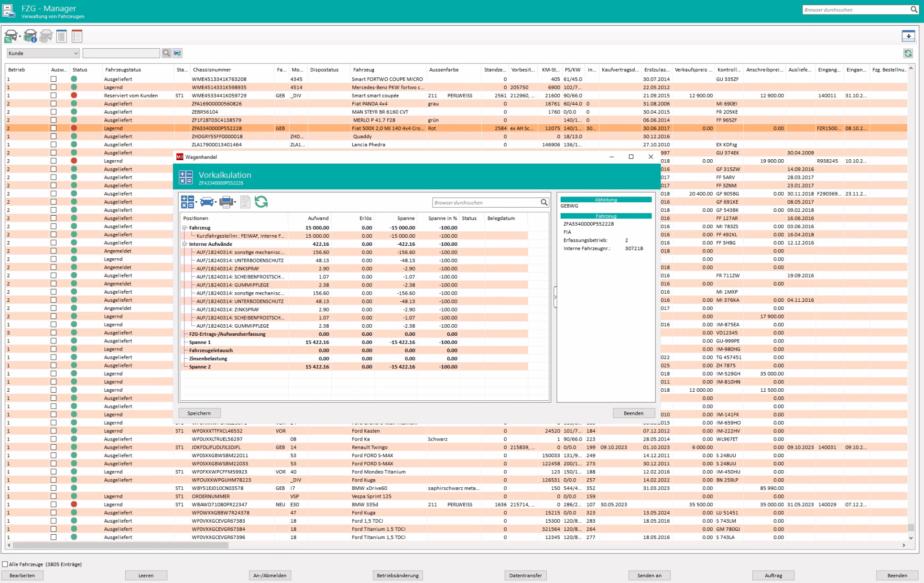
Task: Click the car with percent sign icon
Action: (x=11, y=36)
